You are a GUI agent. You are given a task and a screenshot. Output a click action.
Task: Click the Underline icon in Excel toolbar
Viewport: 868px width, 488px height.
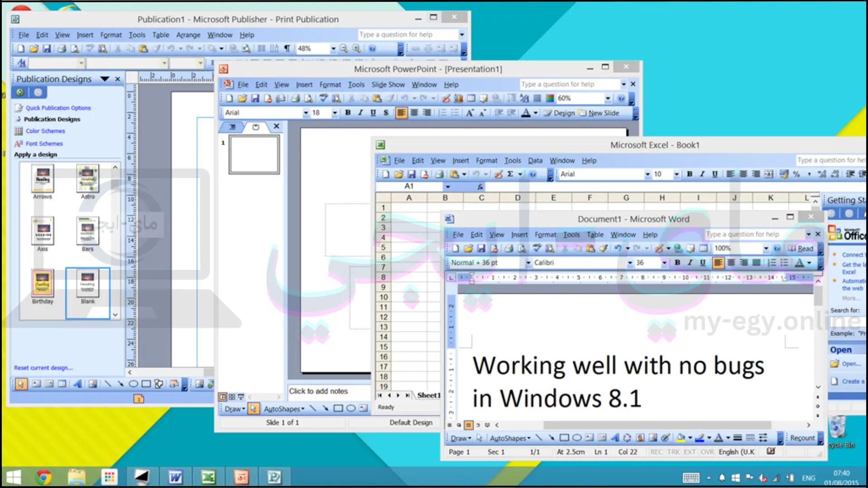[x=714, y=174]
